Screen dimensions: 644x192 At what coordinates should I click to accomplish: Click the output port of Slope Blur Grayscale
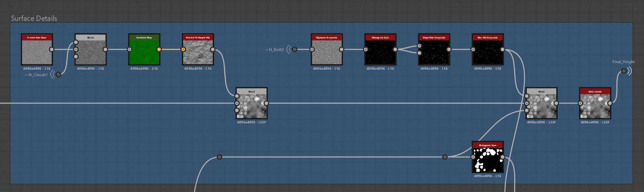(449, 49)
